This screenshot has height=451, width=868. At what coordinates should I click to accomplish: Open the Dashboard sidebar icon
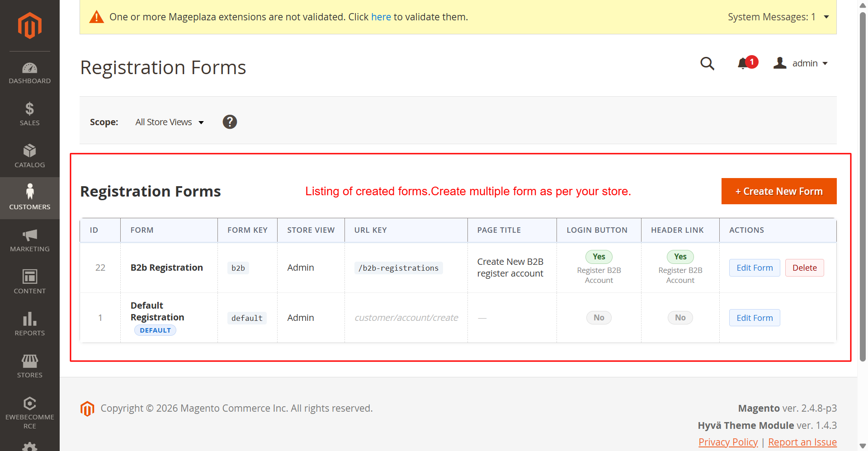click(x=30, y=73)
